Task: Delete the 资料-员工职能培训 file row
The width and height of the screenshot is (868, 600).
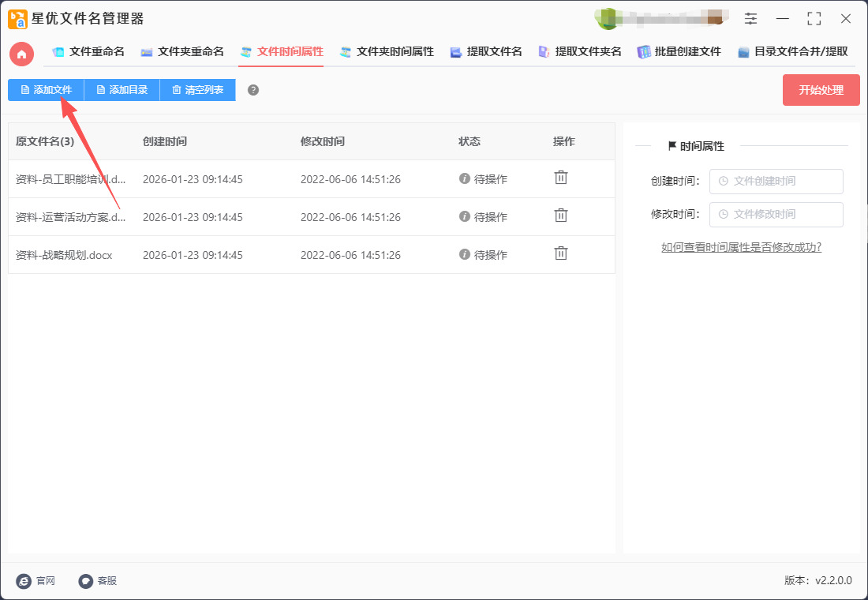Action: (x=560, y=178)
